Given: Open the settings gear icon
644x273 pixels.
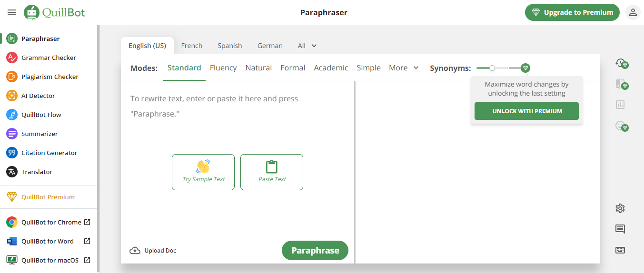Looking at the screenshot, I should click(x=620, y=208).
